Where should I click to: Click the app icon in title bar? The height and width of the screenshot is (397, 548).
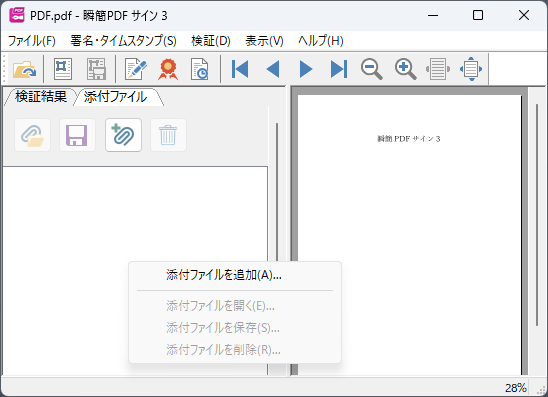click(17, 15)
